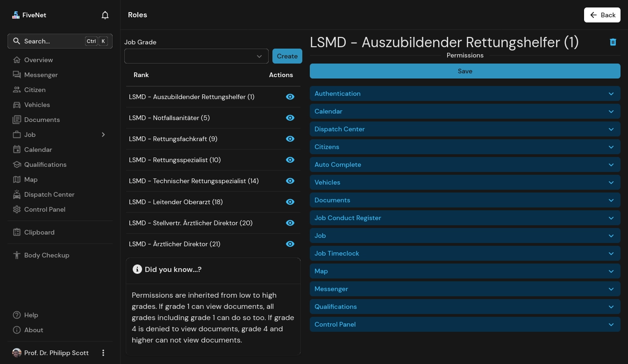Click the Qualifications graduation cap icon
The height and width of the screenshot is (364, 628).
[x=17, y=164]
